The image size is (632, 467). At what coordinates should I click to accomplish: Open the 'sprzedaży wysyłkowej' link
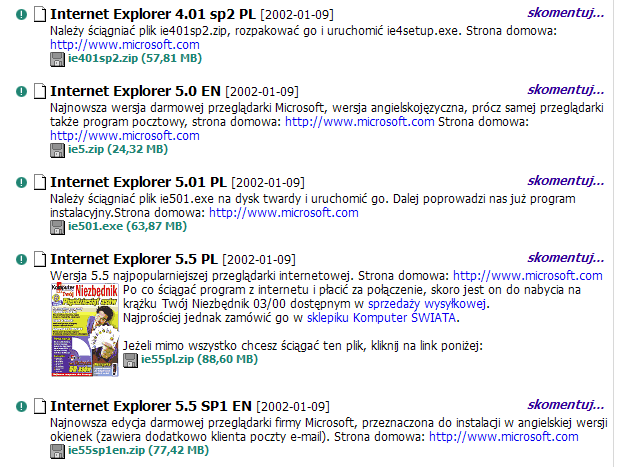tap(427, 304)
